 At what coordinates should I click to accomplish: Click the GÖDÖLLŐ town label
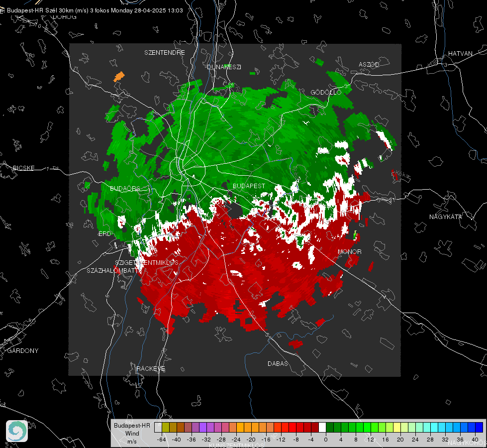pos(326,92)
